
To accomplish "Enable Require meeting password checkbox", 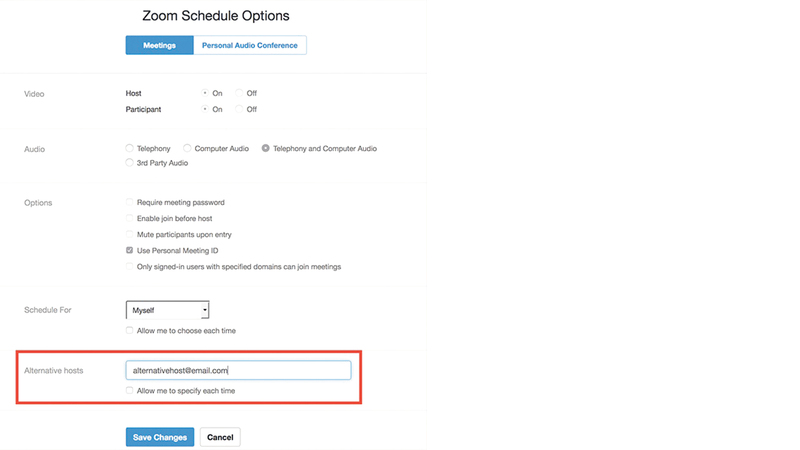I will click(x=130, y=202).
